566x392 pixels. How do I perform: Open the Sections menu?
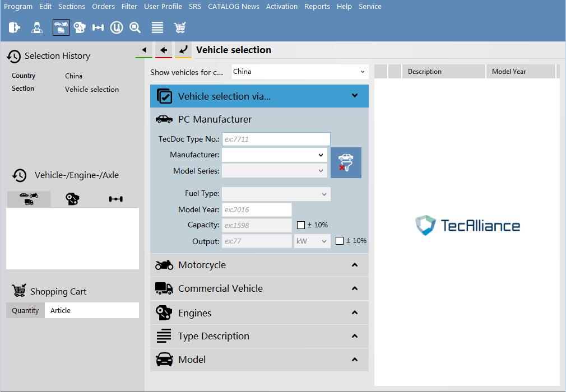coord(72,7)
